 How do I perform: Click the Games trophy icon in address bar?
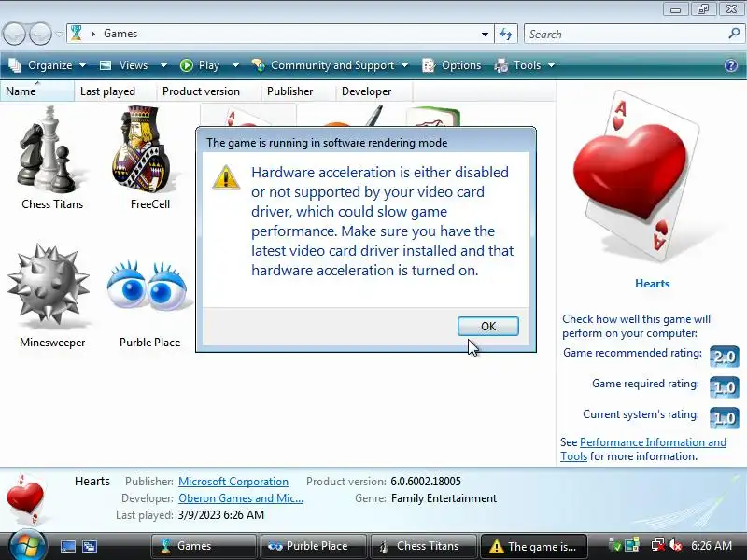pos(77,34)
